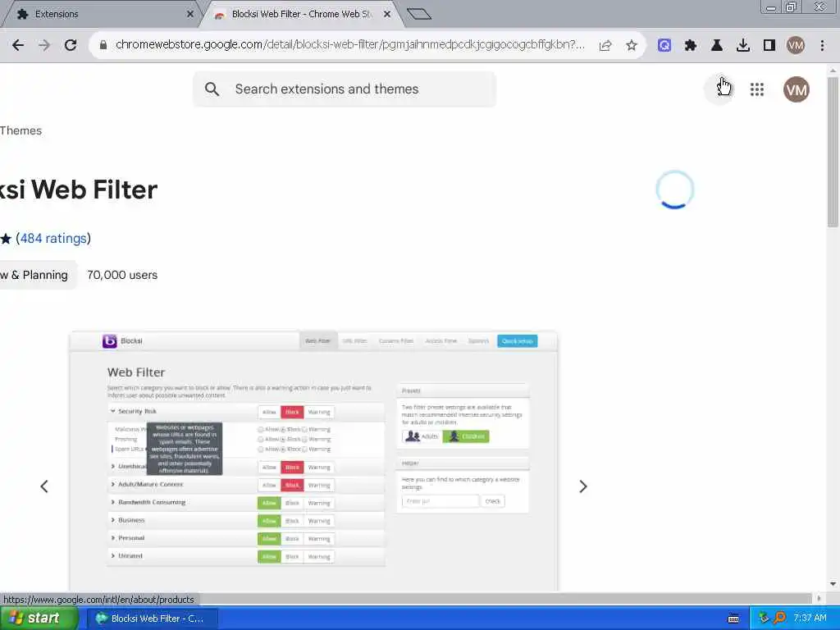This screenshot has height=630, width=840.
Task: Click the Search extensions and themes field
Action: [345, 89]
